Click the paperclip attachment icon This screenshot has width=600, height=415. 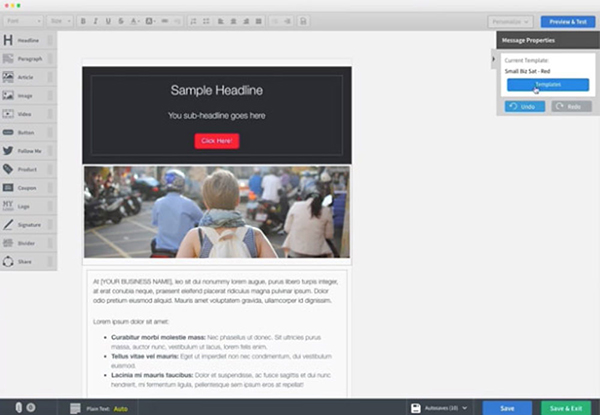[x=18, y=407]
